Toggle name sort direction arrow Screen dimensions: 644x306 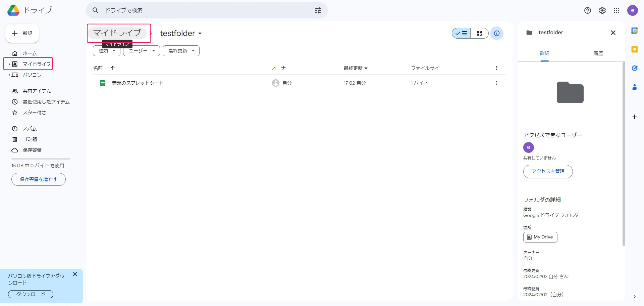113,68
